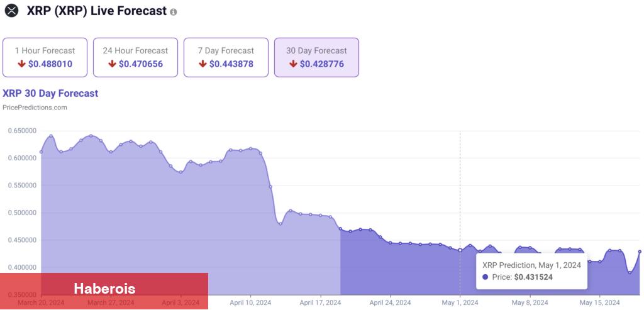
Task: Select the 24 Hour Forecast tab
Action: pyautogui.click(x=136, y=57)
